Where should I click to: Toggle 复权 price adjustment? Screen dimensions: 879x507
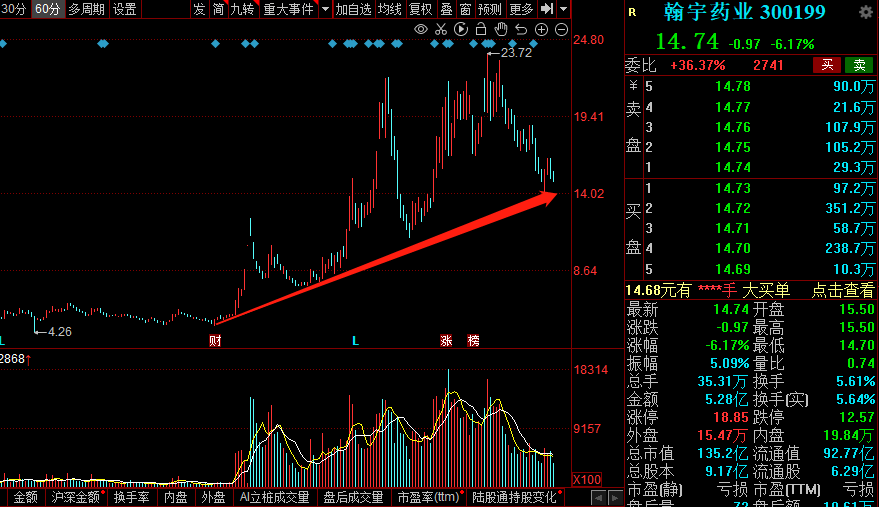point(420,9)
